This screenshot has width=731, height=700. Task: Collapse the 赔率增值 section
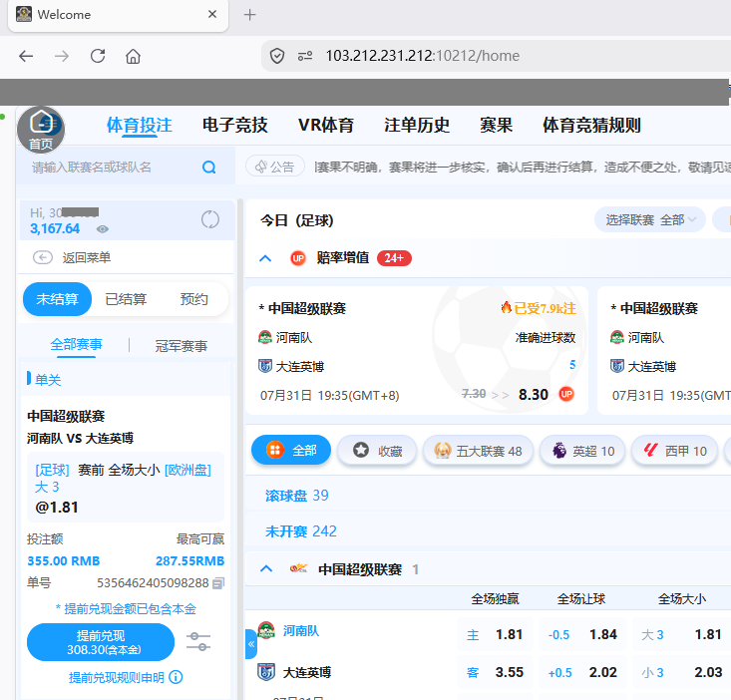point(265,258)
